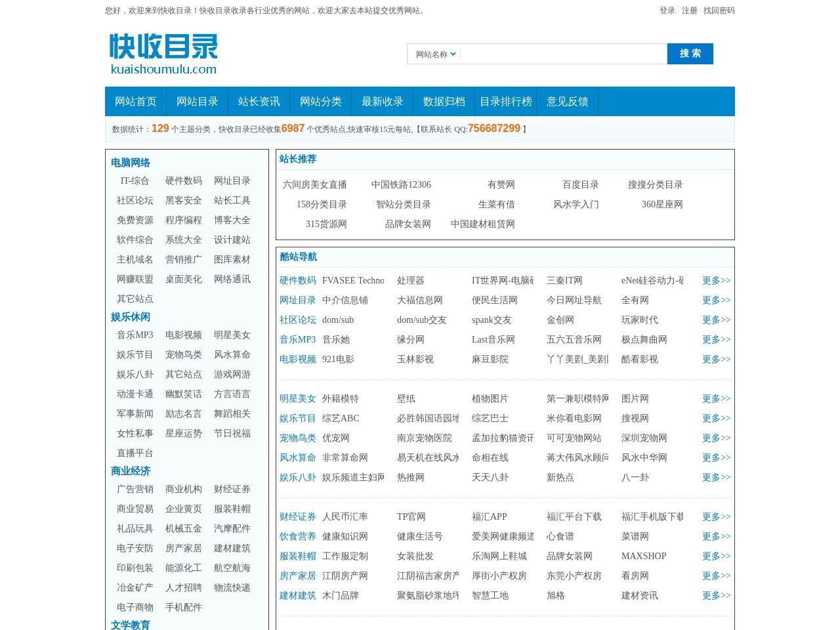Image resolution: width=840 pixels, height=630 pixels.
Task: Open the 电脑网络 category heading
Action: pos(131,163)
